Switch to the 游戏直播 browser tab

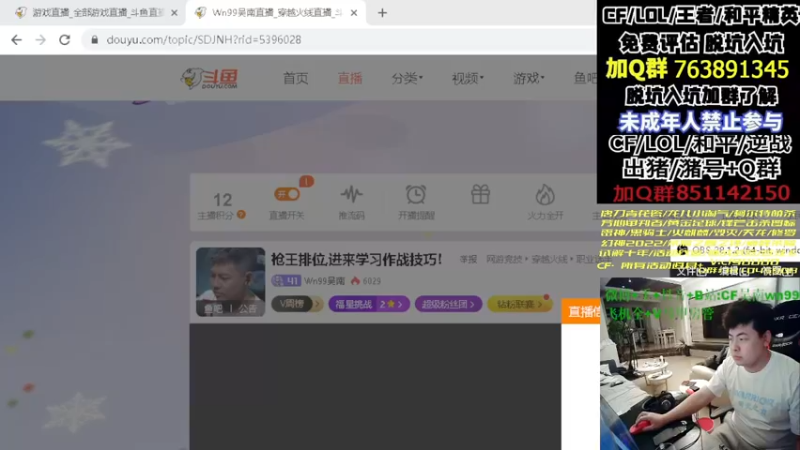90,13
